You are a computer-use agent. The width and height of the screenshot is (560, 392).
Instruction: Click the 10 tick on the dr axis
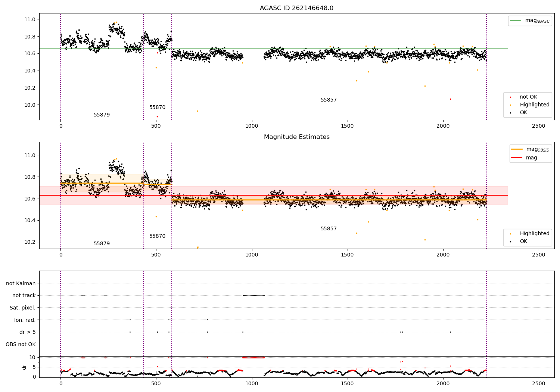32,357
